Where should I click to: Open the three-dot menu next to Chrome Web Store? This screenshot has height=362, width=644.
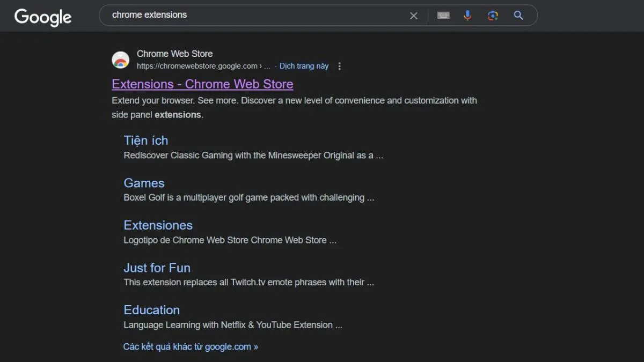tap(340, 65)
